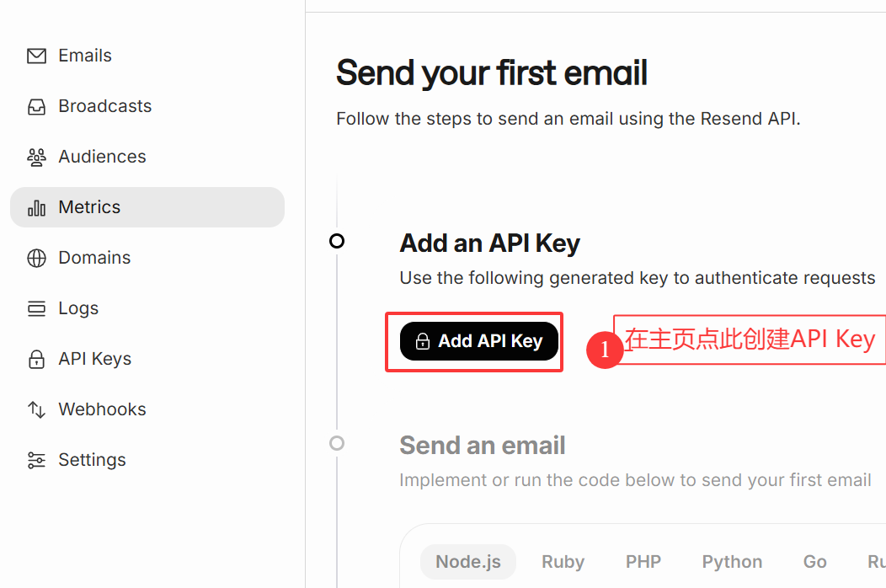The image size is (886, 588).
Task: Click the Webhooks arrows icon
Action: pyautogui.click(x=37, y=409)
